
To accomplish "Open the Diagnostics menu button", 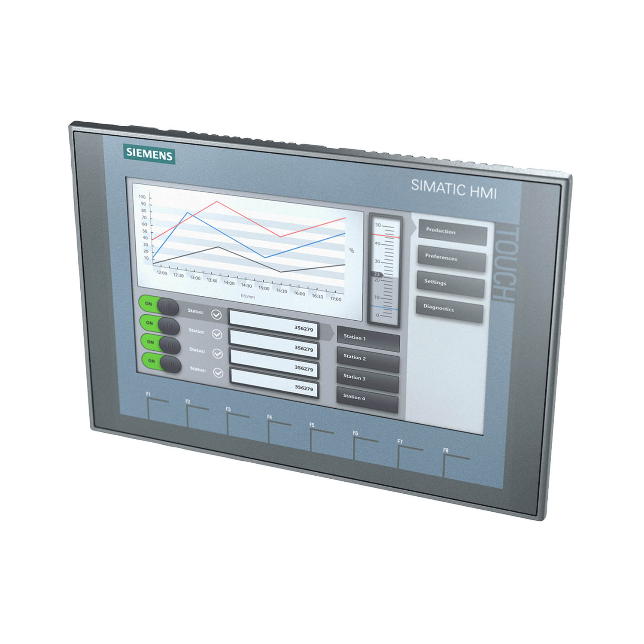I will pos(450,309).
